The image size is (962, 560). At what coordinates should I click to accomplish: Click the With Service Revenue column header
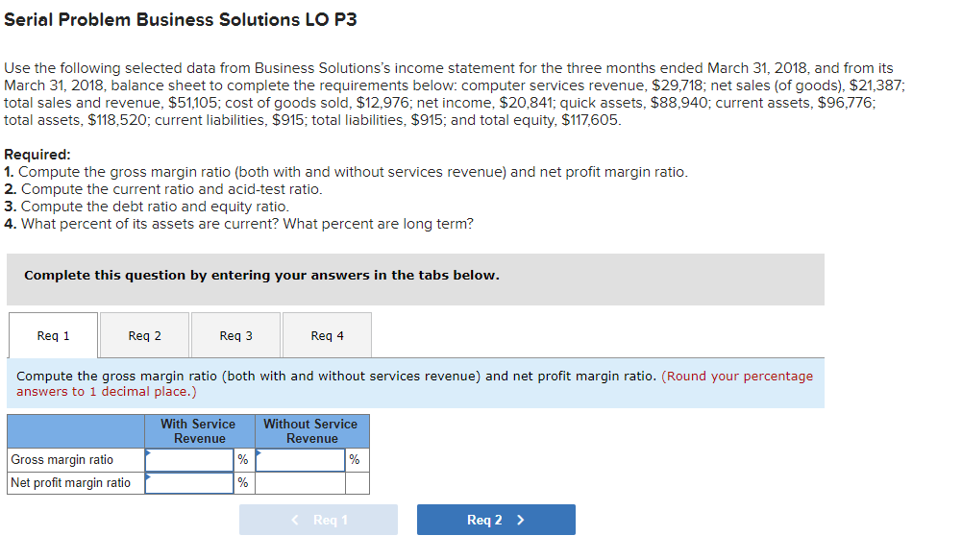point(198,430)
